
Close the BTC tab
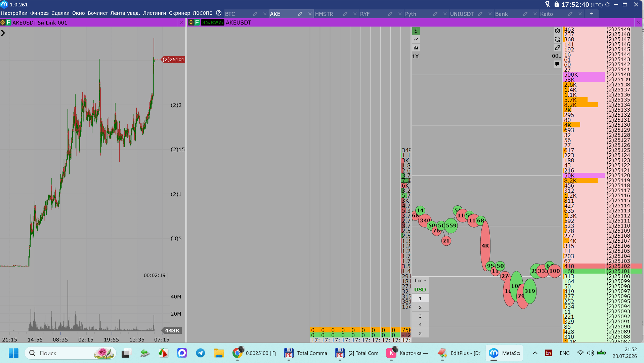tap(265, 14)
